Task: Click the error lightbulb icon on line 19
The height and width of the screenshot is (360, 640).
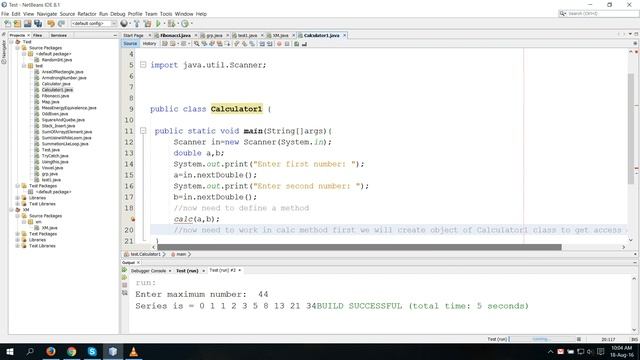Action: point(133,219)
